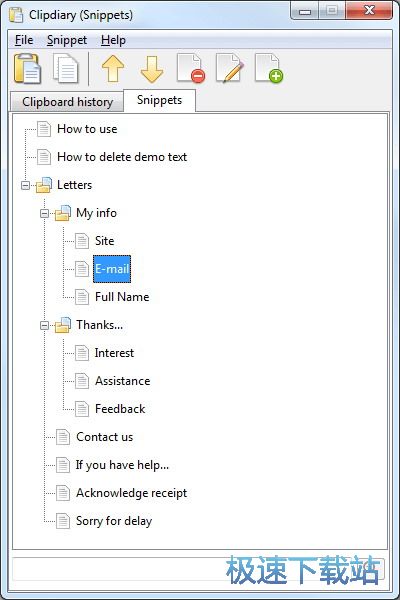
Task: Select the How to use snippet
Action: point(87,129)
